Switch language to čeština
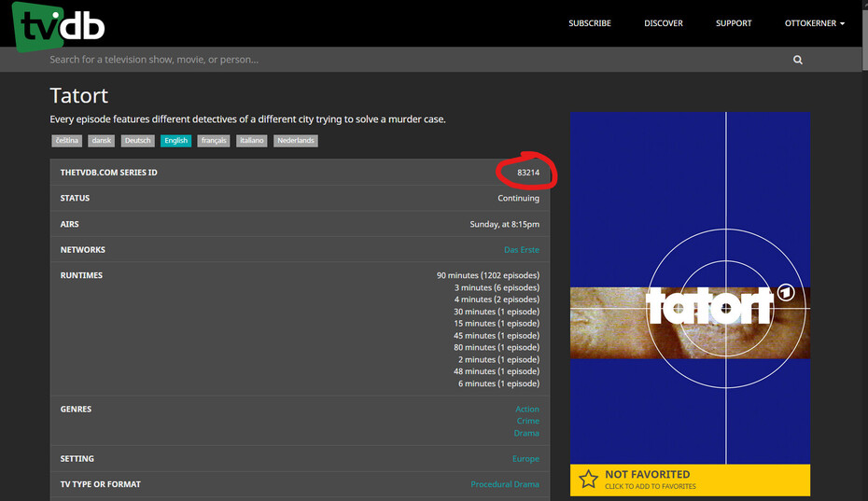Viewport: 868px width, 501px height. click(67, 141)
